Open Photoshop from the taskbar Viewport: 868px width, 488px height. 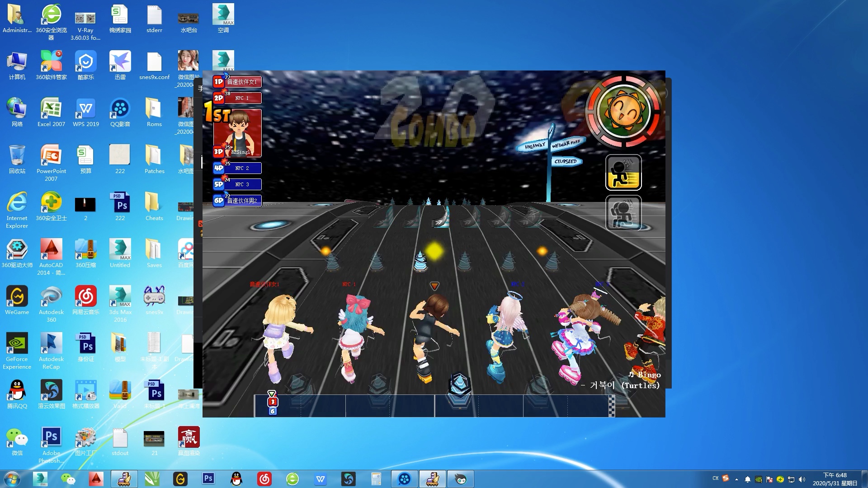click(208, 479)
